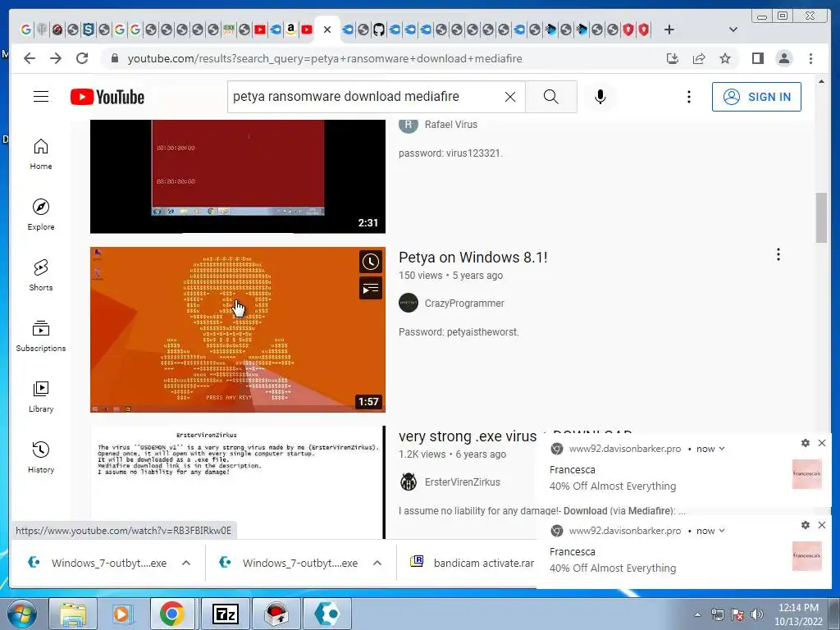Image resolution: width=840 pixels, height=630 pixels.
Task: Dismiss the top Francesca notification
Action: (822, 443)
